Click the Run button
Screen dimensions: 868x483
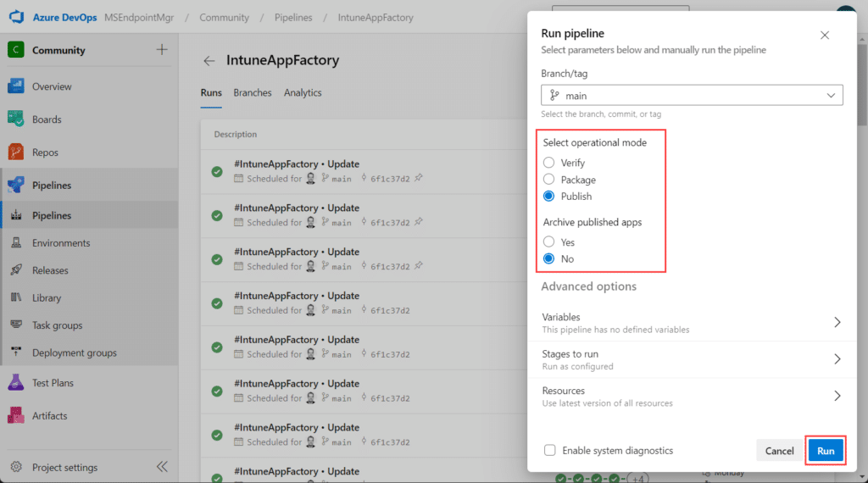[x=826, y=450]
